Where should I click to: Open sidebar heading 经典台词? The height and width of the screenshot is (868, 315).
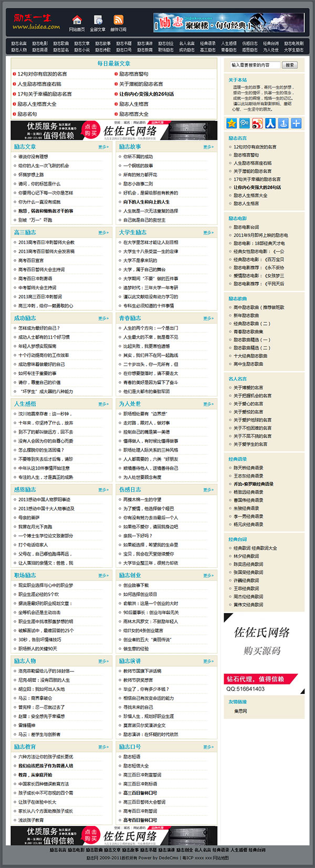click(x=237, y=539)
